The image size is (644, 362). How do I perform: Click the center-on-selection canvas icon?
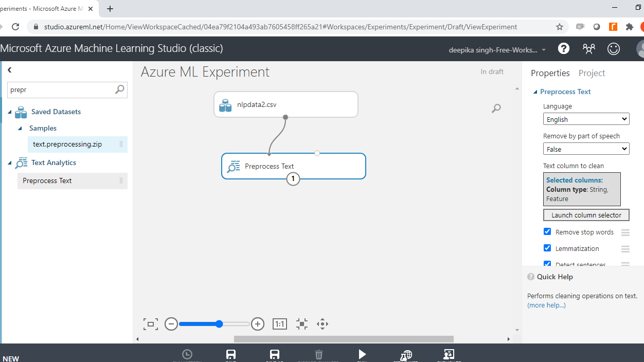click(302, 324)
